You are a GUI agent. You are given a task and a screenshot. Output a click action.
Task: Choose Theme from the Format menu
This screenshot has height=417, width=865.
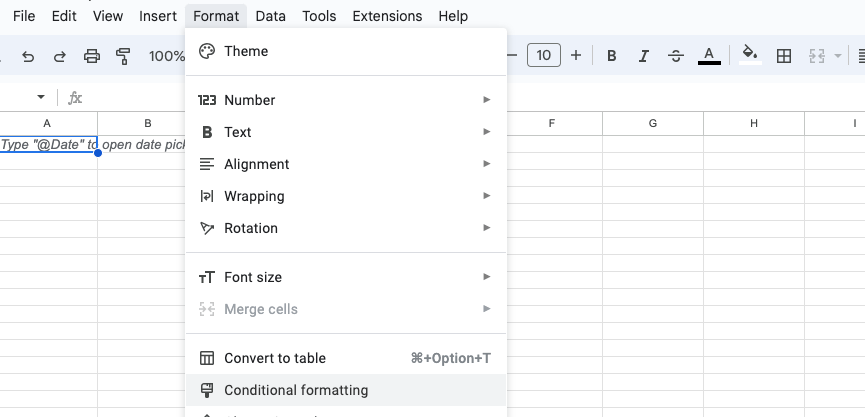pos(346,51)
